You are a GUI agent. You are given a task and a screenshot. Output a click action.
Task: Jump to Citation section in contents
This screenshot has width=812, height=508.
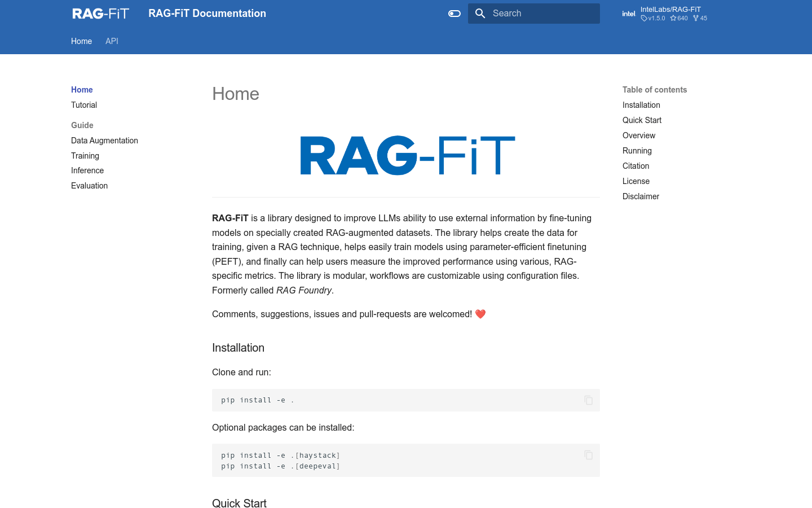pyautogui.click(x=636, y=166)
